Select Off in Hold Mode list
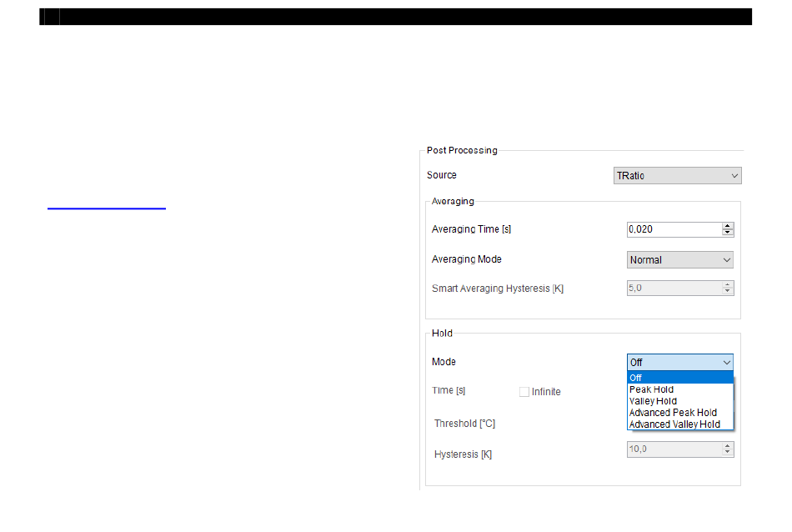The image size is (792, 532). pos(679,378)
